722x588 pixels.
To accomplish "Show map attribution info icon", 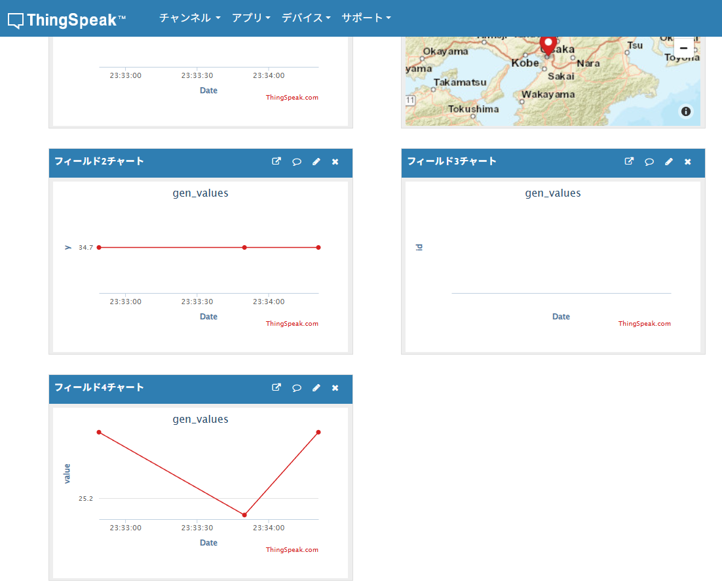I will [685, 111].
